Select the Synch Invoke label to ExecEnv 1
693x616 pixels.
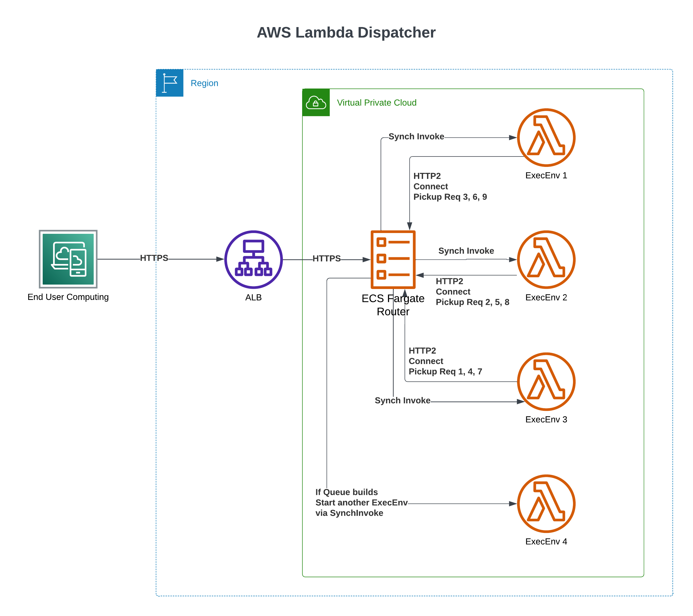click(416, 136)
